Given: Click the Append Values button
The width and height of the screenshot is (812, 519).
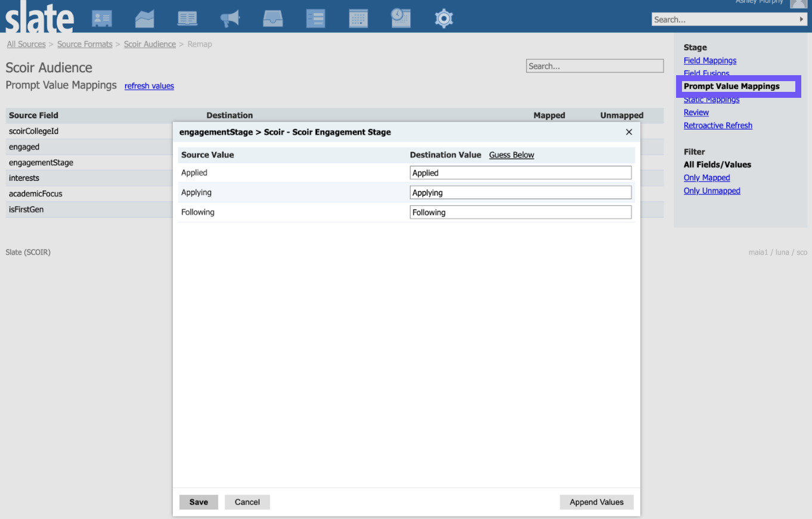Looking at the screenshot, I should click(597, 502).
